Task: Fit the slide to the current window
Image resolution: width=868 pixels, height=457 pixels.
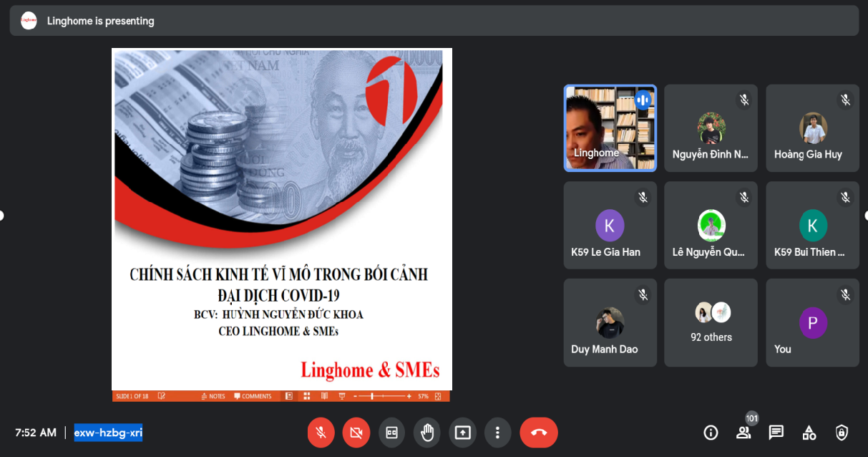Action: (x=438, y=396)
